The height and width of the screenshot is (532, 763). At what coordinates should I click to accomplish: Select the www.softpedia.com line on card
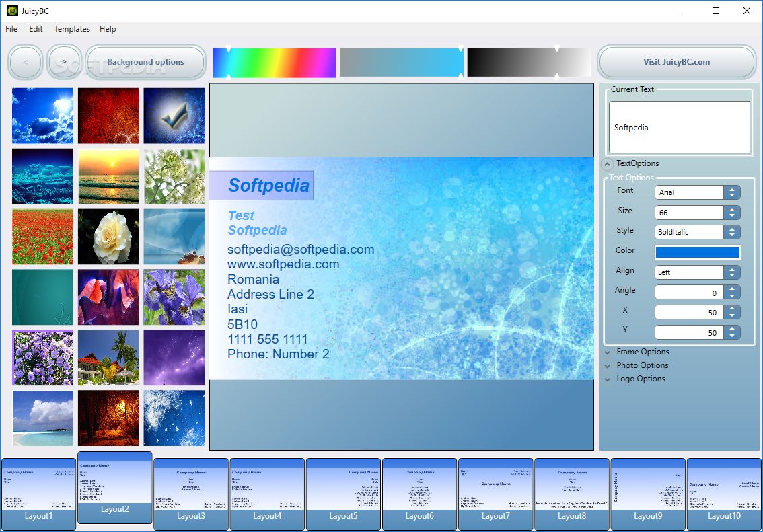point(283,264)
